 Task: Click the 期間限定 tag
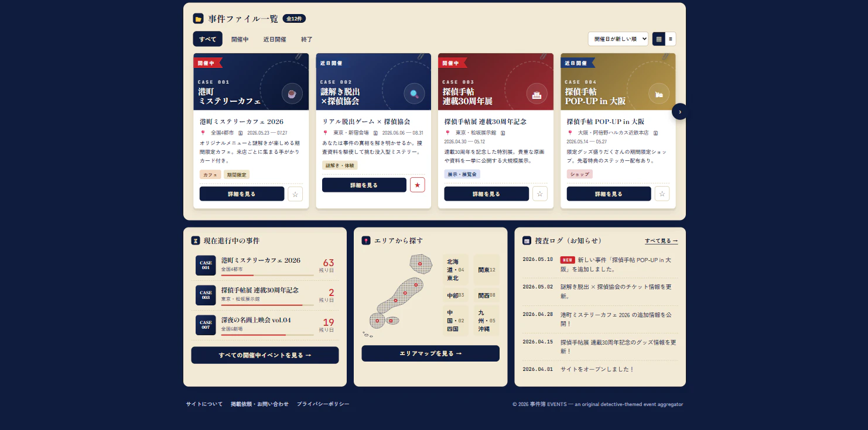[x=237, y=174]
